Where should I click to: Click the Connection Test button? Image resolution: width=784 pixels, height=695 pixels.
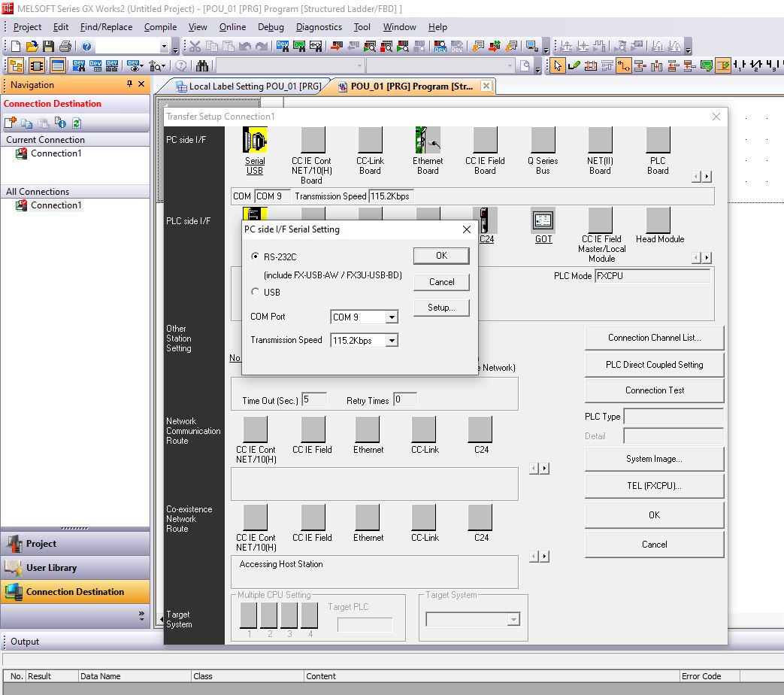tap(654, 390)
